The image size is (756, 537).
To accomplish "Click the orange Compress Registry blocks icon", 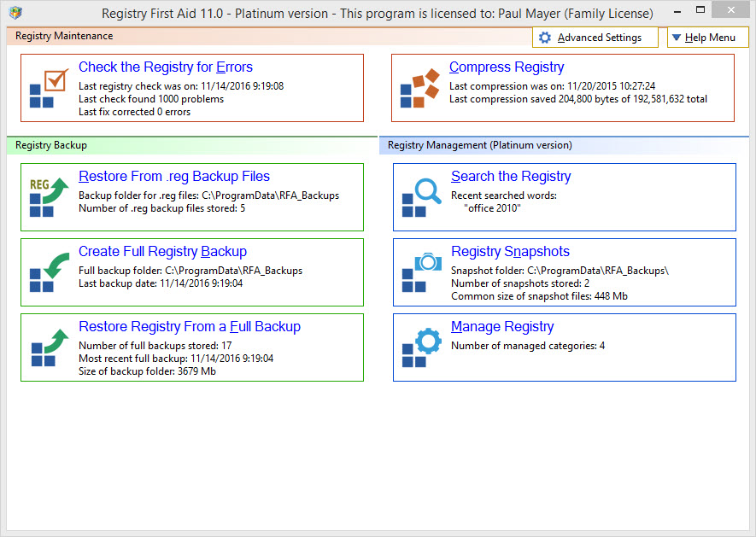I will (419, 88).
